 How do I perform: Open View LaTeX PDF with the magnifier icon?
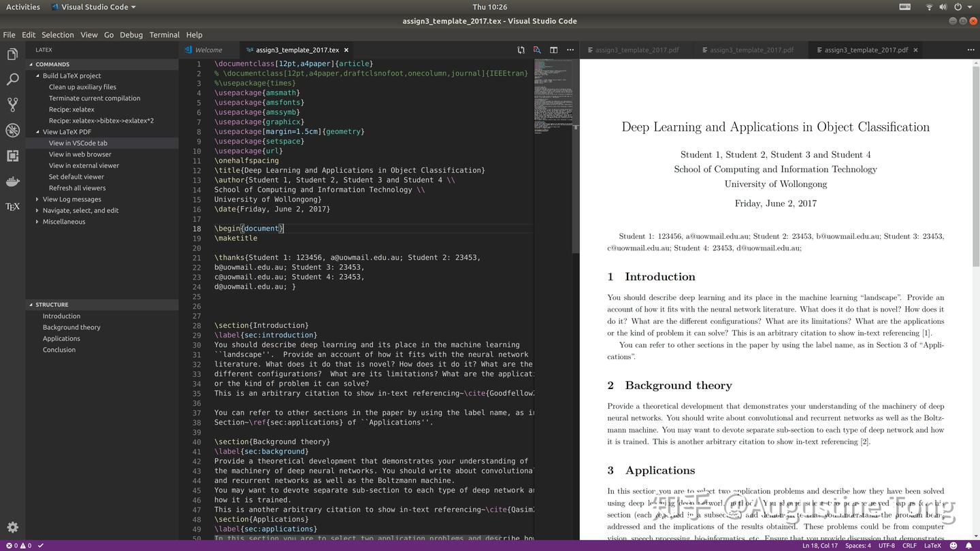click(x=537, y=50)
